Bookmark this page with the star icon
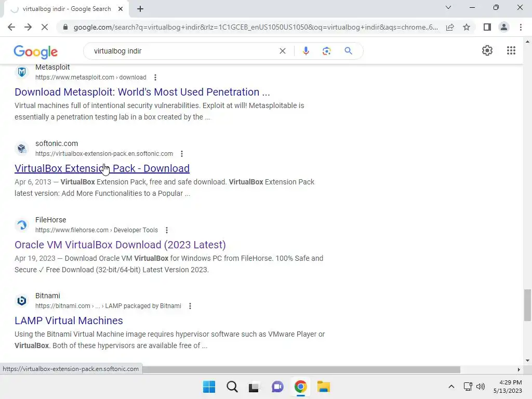Screen dimensions: 532x399 (x=467, y=27)
